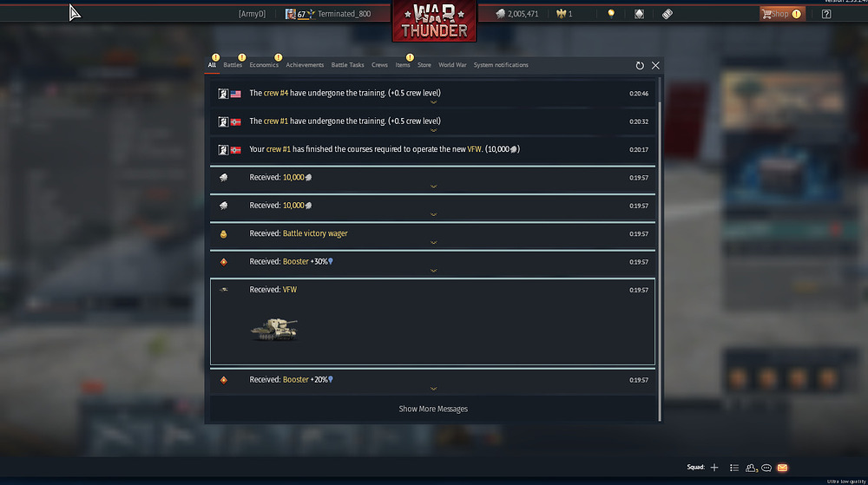
Task: Open the help question mark icon
Action: point(826,14)
